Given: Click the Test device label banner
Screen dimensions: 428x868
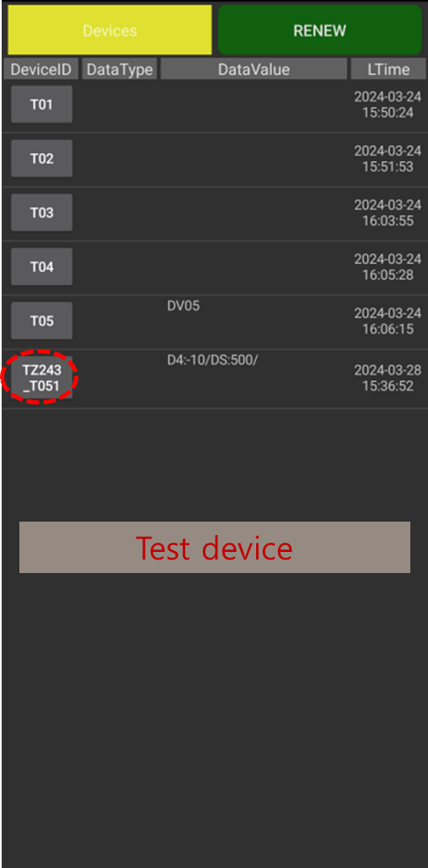Looking at the screenshot, I should click(215, 547).
